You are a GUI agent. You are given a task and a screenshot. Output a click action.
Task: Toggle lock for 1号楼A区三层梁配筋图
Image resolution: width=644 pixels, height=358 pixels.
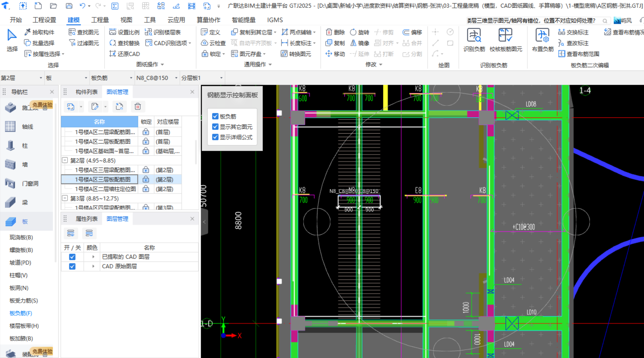coord(146,170)
